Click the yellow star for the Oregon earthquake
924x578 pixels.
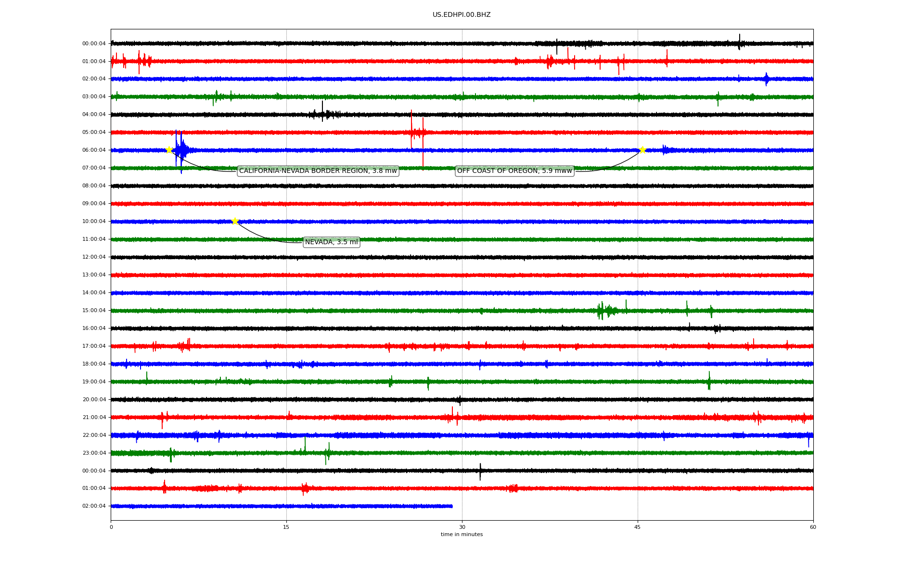[x=642, y=150]
